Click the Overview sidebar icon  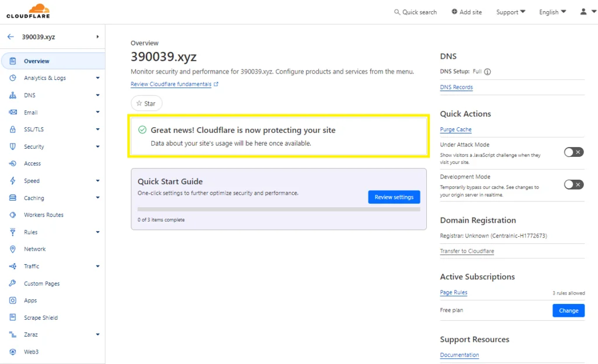point(13,61)
